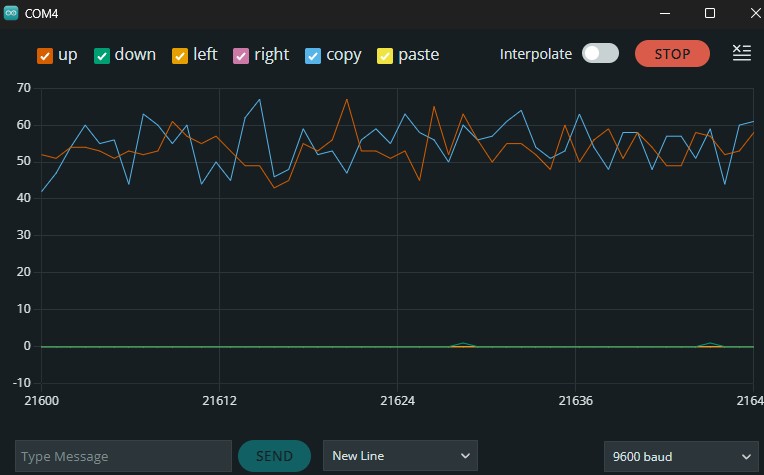Click the 'right' legend label

click(271, 55)
